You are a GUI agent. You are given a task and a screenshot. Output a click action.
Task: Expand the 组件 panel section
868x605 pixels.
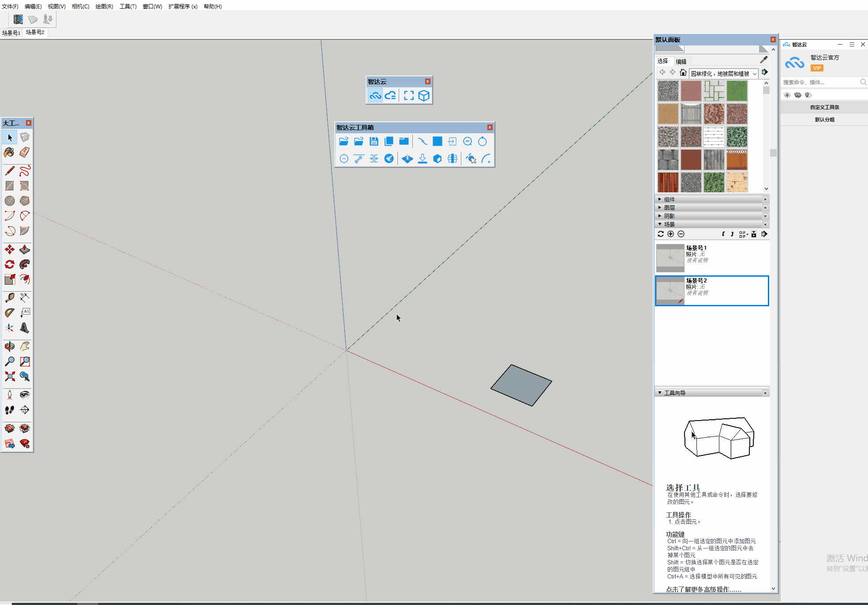669,199
